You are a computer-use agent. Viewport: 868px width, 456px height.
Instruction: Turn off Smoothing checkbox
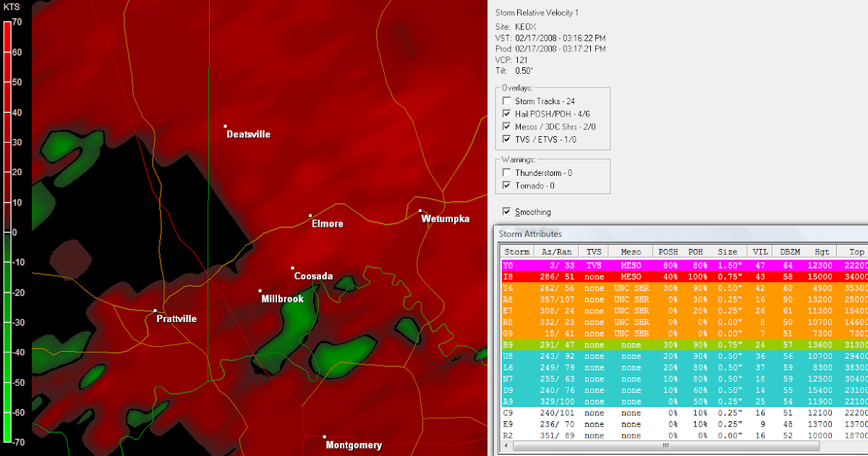pos(506,212)
